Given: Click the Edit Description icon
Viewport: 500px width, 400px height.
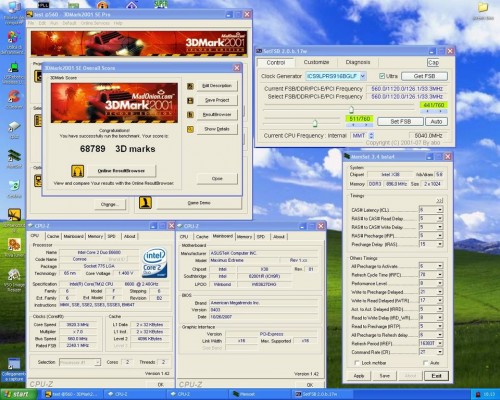Looking at the screenshot, I should click(x=190, y=86).
